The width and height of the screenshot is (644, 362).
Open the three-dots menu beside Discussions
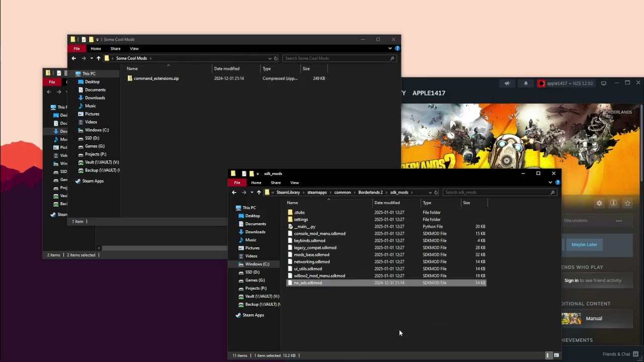click(x=619, y=221)
